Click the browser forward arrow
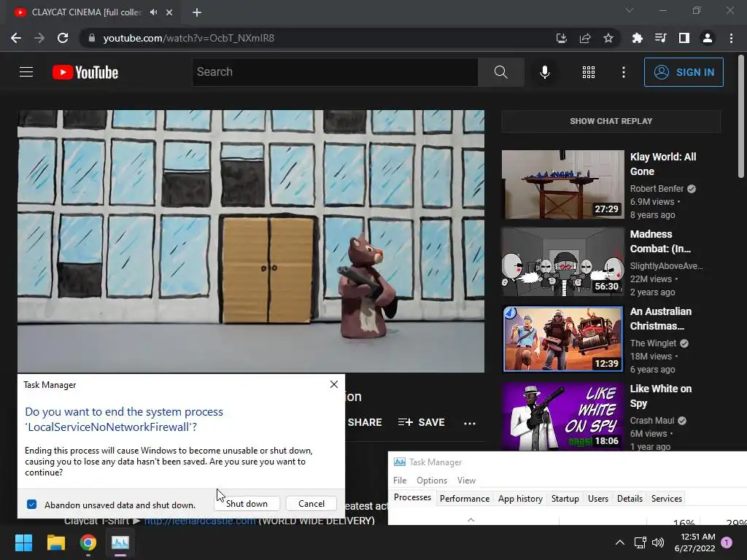747x560 pixels. tap(39, 38)
